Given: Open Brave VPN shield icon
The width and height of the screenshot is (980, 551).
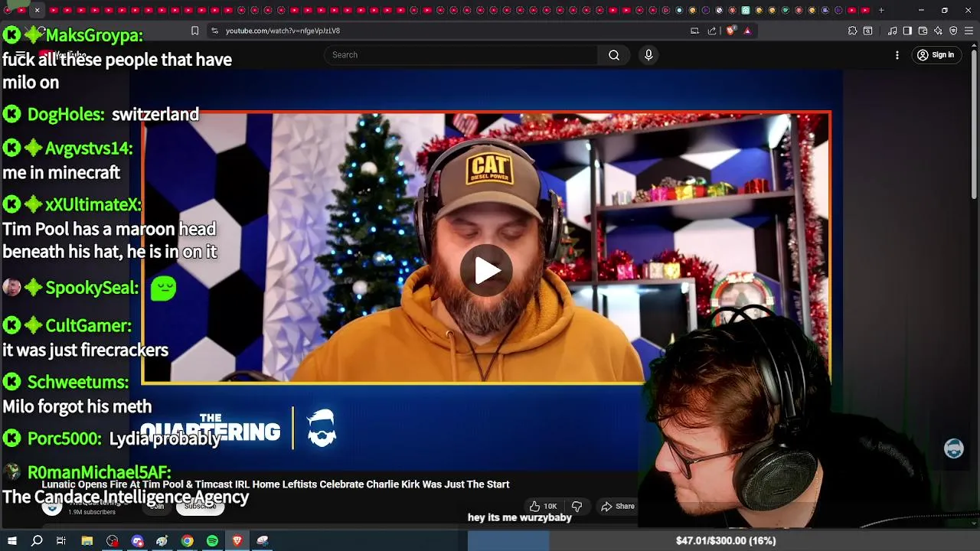Looking at the screenshot, I should point(953,31).
